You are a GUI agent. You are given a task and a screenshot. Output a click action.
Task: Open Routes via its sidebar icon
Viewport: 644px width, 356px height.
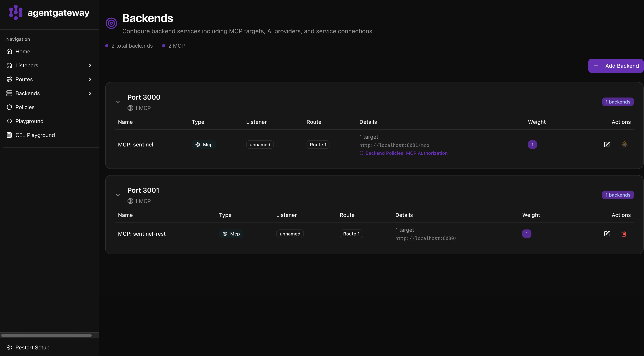pyautogui.click(x=9, y=79)
